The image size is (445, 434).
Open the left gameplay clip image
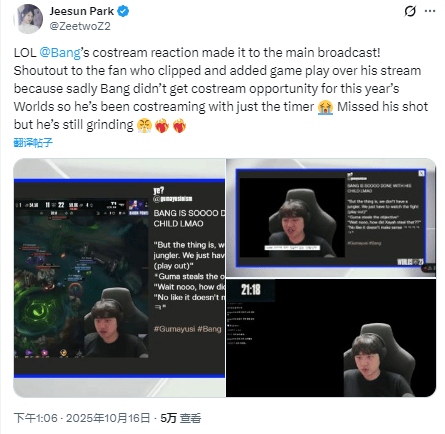tap(119, 278)
